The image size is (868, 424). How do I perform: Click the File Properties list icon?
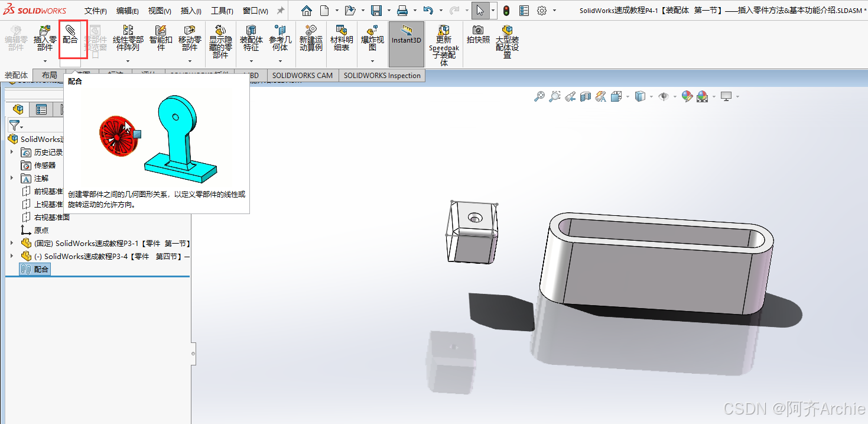pyautogui.click(x=524, y=11)
